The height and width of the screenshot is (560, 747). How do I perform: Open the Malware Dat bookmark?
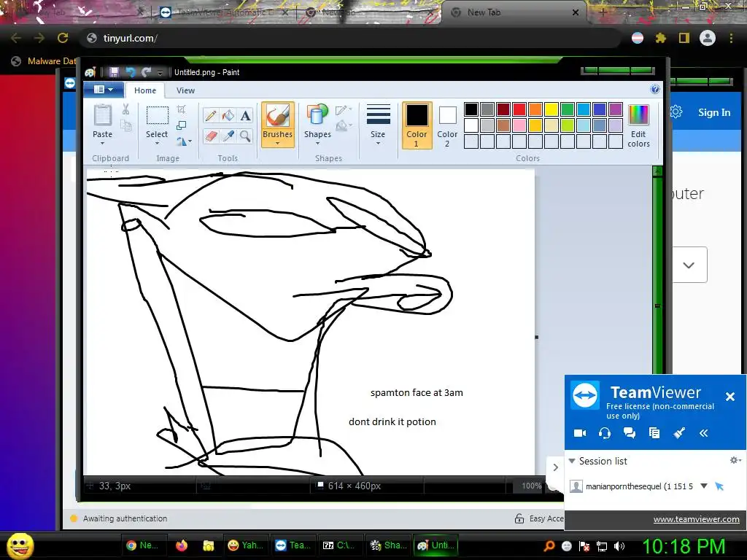(x=43, y=61)
